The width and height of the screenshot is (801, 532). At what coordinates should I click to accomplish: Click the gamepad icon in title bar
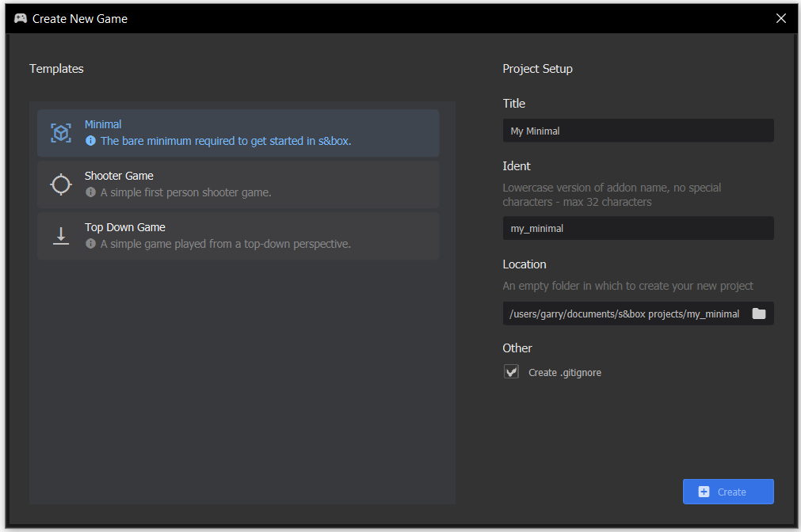(x=21, y=18)
